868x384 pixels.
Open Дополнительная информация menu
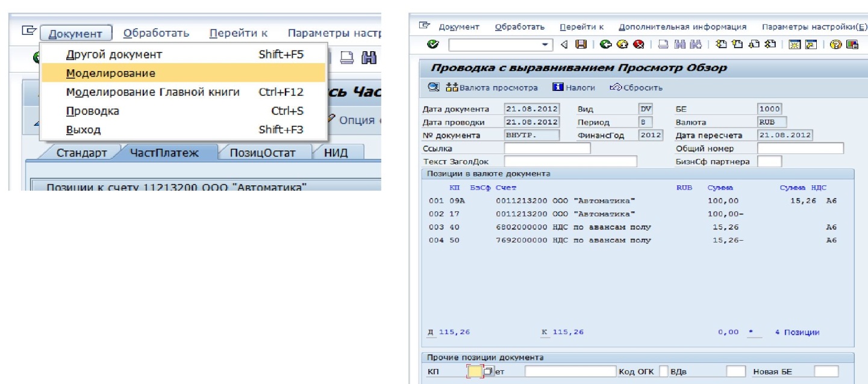pos(682,27)
